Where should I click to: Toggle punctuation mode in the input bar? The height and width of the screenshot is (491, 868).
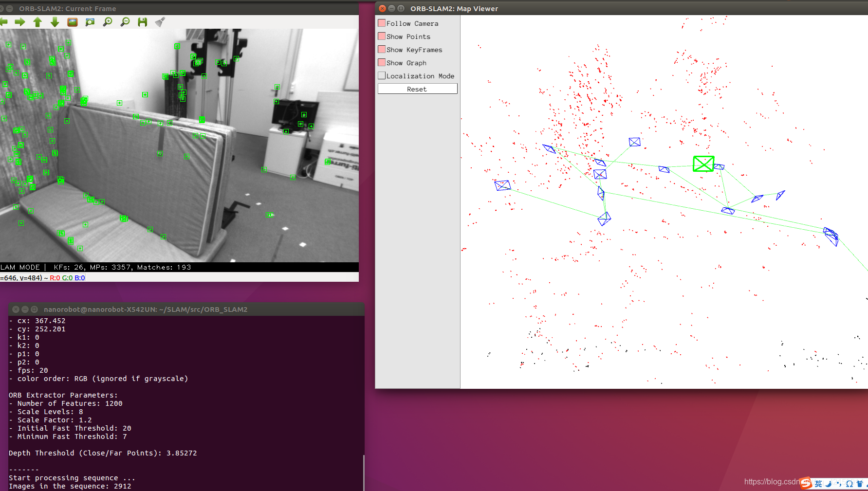click(x=839, y=484)
